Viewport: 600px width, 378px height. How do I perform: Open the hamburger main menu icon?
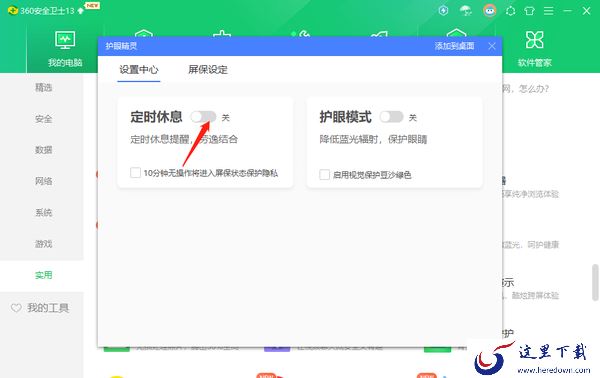point(549,11)
